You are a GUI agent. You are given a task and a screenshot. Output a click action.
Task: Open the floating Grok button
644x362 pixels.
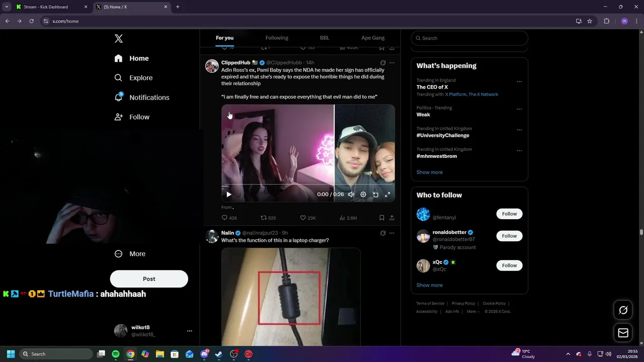point(623,310)
